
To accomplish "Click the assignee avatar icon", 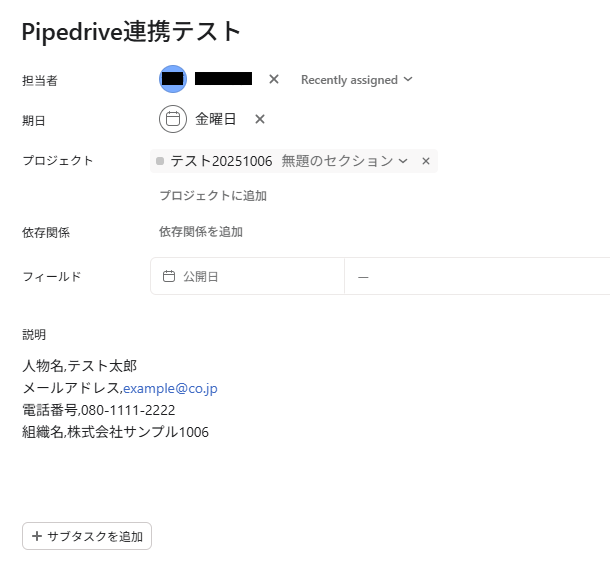I will [x=173, y=78].
